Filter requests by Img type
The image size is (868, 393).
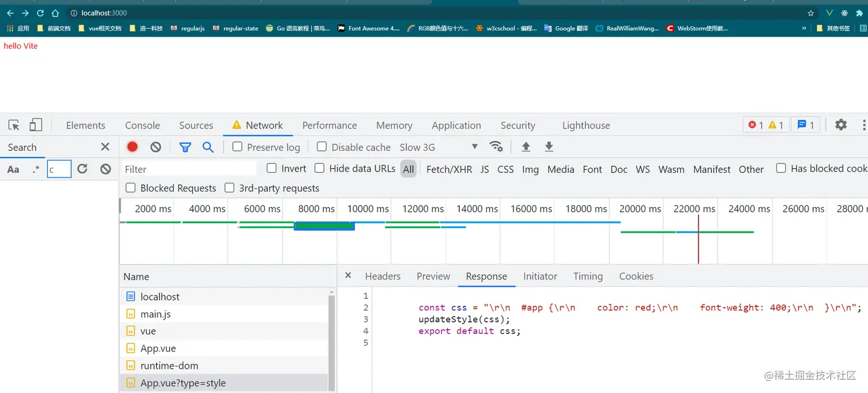point(530,169)
